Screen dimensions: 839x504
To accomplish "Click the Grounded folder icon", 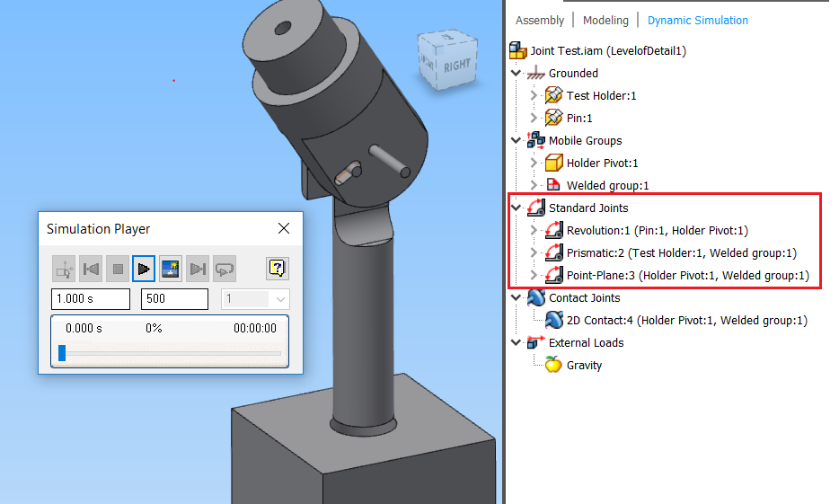I will [x=535, y=74].
